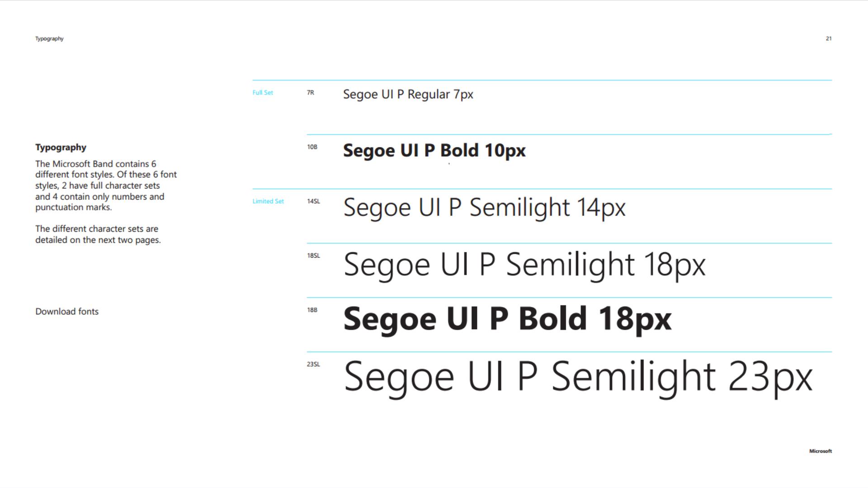The height and width of the screenshot is (488, 868).
Task: Select the page number 21
Action: coord(828,38)
